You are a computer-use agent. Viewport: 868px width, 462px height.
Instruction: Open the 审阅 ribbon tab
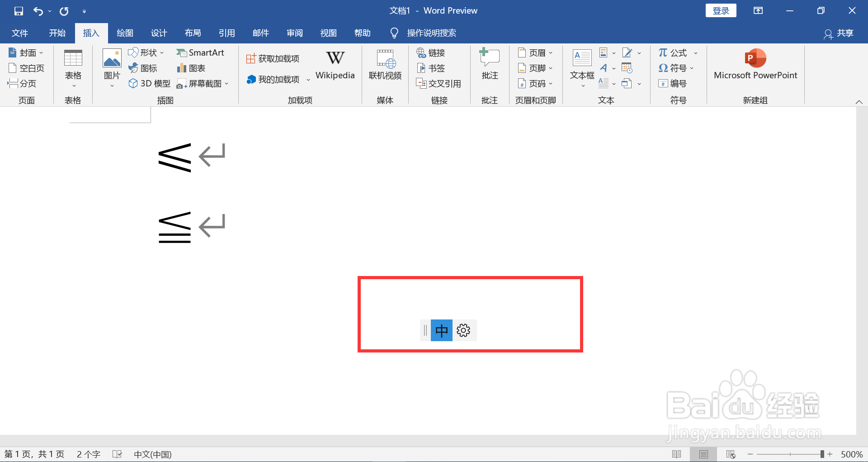(294, 33)
